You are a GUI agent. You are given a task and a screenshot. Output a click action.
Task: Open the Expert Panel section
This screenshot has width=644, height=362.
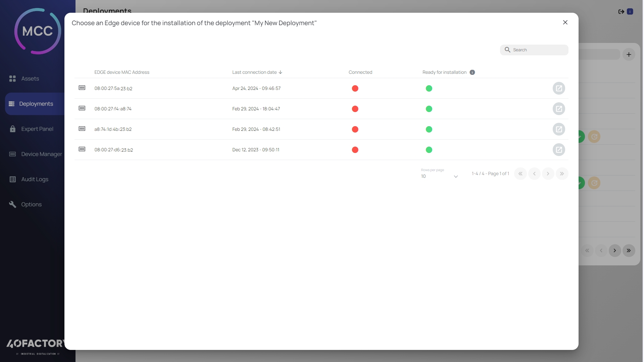[x=37, y=129]
